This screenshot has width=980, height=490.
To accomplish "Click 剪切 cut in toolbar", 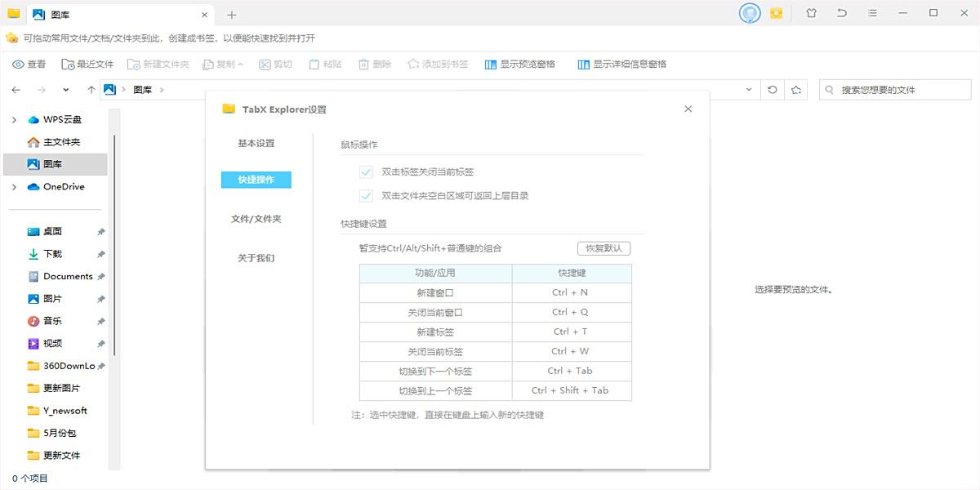I will pos(275,65).
